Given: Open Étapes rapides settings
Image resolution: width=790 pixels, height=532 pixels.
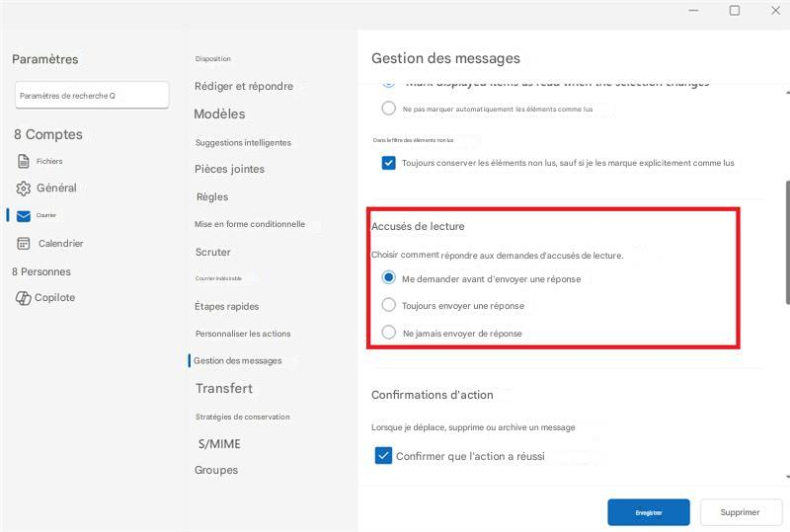Looking at the screenshot, I should (227, 306).
